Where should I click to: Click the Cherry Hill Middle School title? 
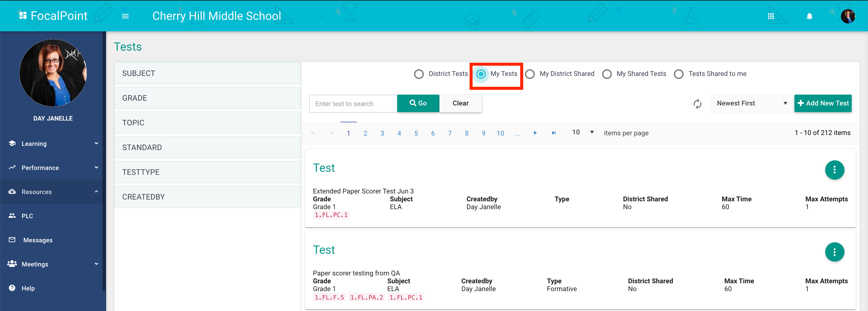coord(217,16)
